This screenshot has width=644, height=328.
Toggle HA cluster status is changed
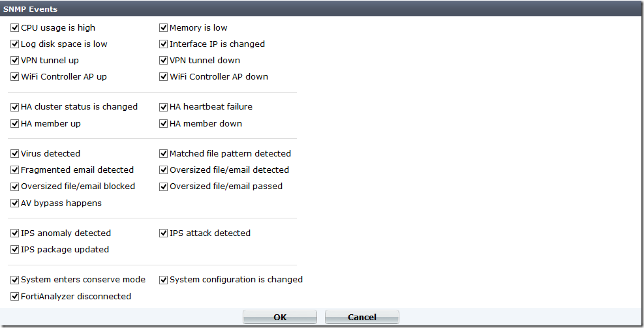pos(15,107)
